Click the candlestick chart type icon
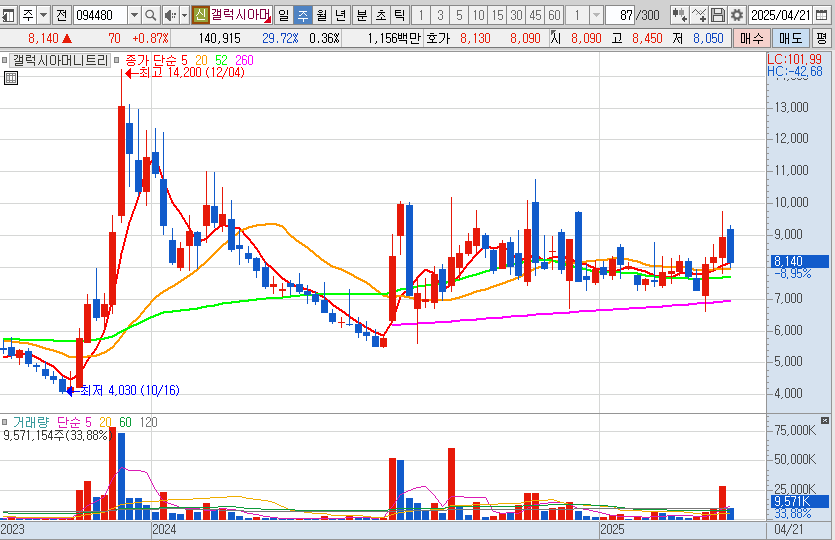835x540 pixels. point(679,15)
